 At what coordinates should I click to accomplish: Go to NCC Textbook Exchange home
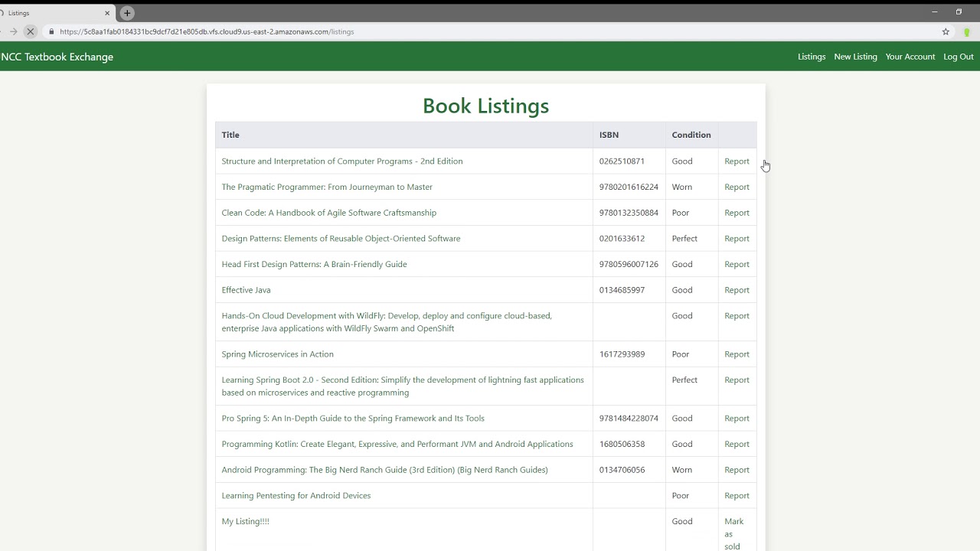(57, 57)
